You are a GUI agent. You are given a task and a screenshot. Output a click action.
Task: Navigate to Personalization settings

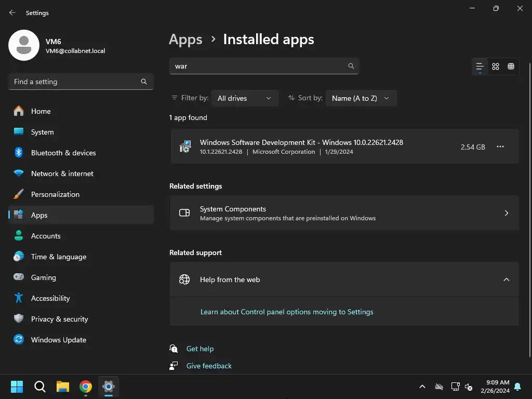[x=55, y=194]
